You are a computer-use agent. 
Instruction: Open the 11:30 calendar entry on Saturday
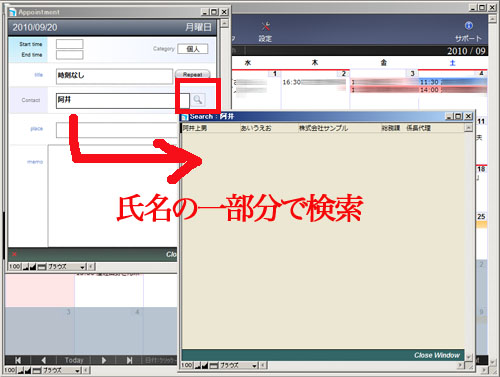pos(453,82)
